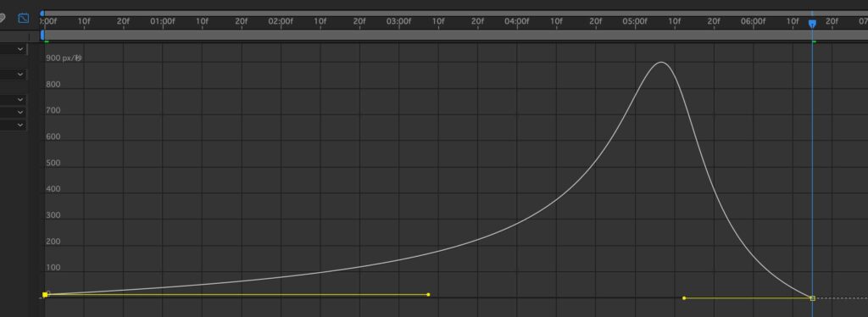The width and height of the screenshot is (868, 317).
Task: Click the work area start handle
Action: [x=42, y=35]
